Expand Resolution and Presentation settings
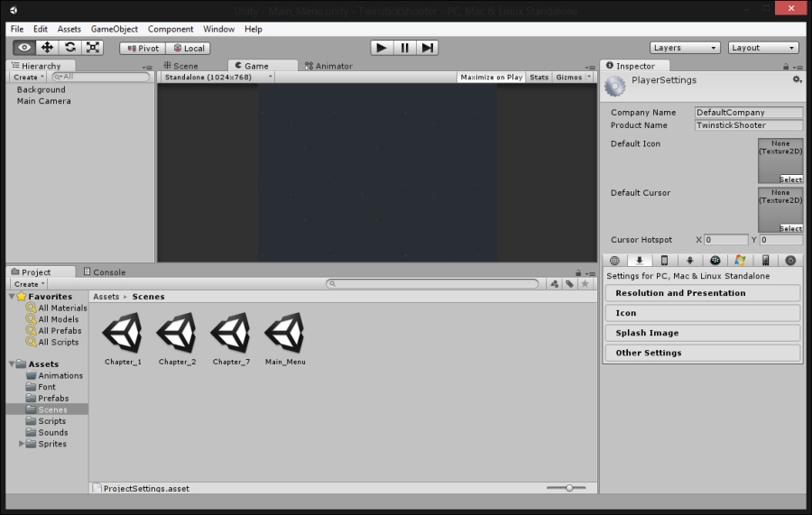 tap(703, 293)
